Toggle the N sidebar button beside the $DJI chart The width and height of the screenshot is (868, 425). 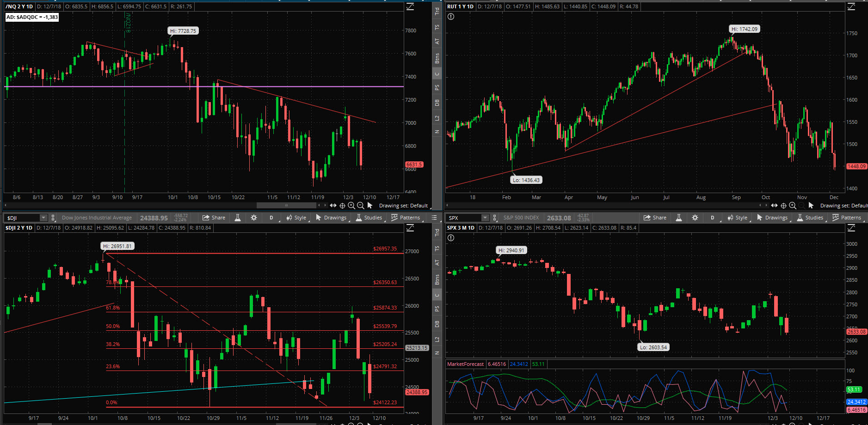coord(437,353)
